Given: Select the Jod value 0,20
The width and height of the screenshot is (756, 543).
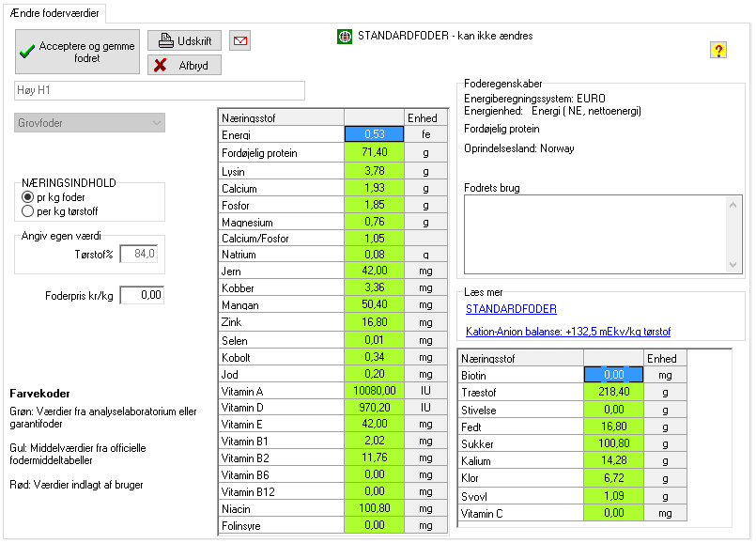Looking at the screenshot, I should pos(374,374).
